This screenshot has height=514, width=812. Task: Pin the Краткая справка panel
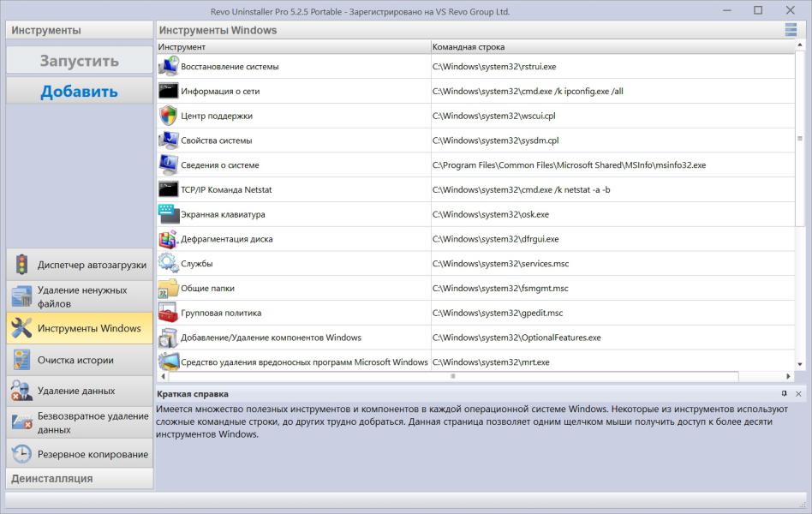click(x=785, y=394)
